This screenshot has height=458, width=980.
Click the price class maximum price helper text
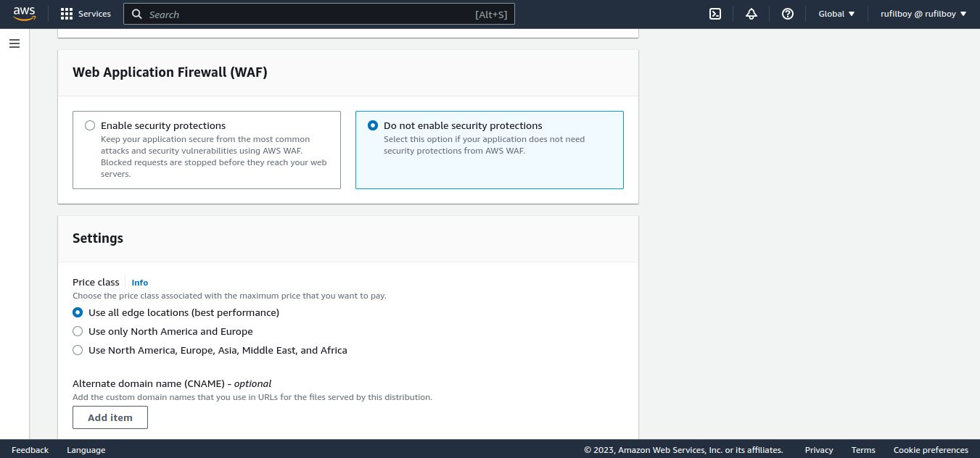click(229, 296)
